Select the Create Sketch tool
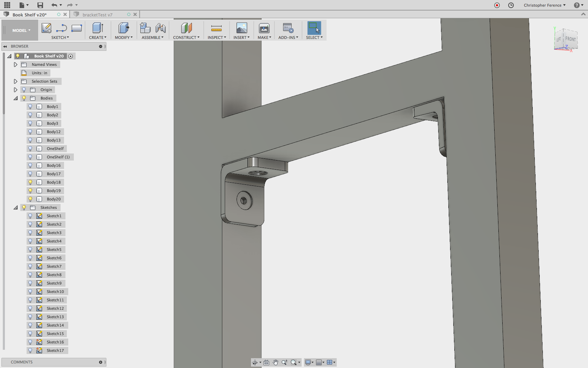Screen dimensions: 588x368 point(46,28)
